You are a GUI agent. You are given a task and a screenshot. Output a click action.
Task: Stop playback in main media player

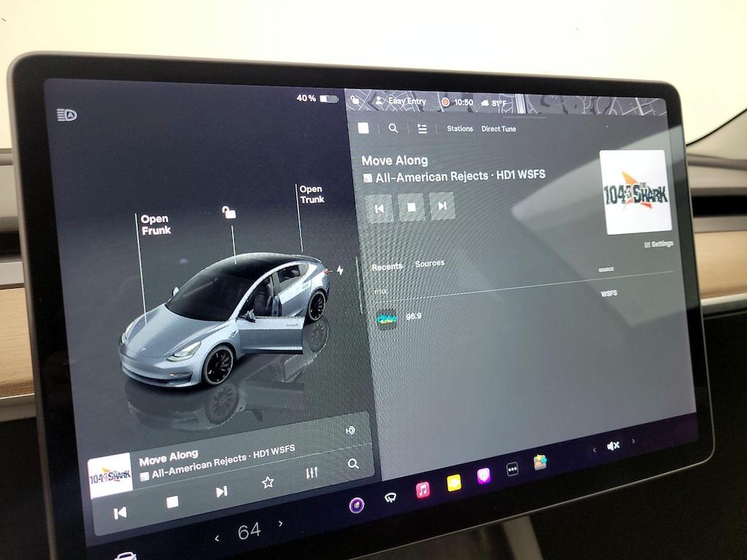coord(411,207)
